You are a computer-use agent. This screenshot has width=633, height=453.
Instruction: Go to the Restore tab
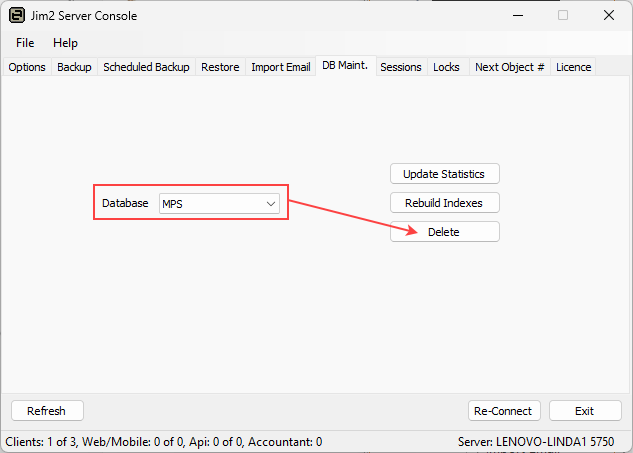coord(220,67)
